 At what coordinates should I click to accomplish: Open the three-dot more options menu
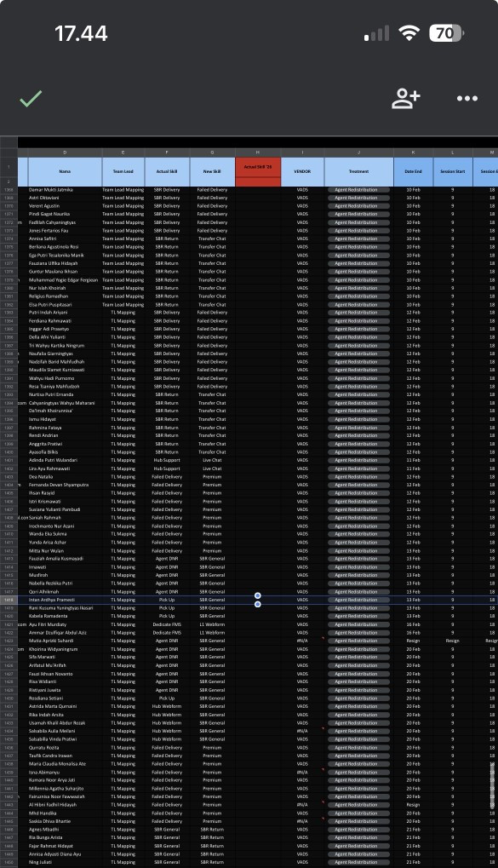(467, 99)
